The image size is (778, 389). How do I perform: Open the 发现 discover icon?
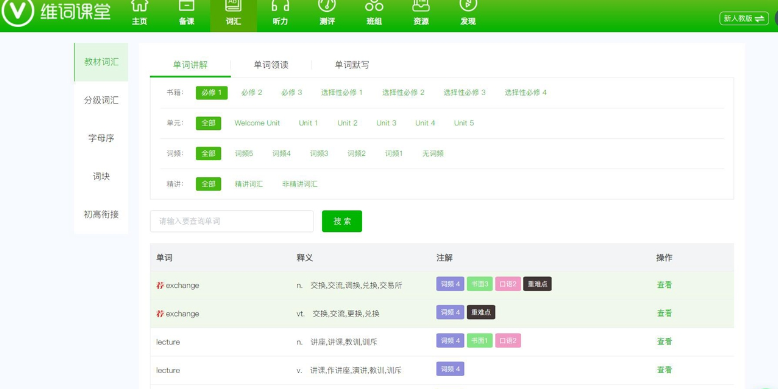468,6
